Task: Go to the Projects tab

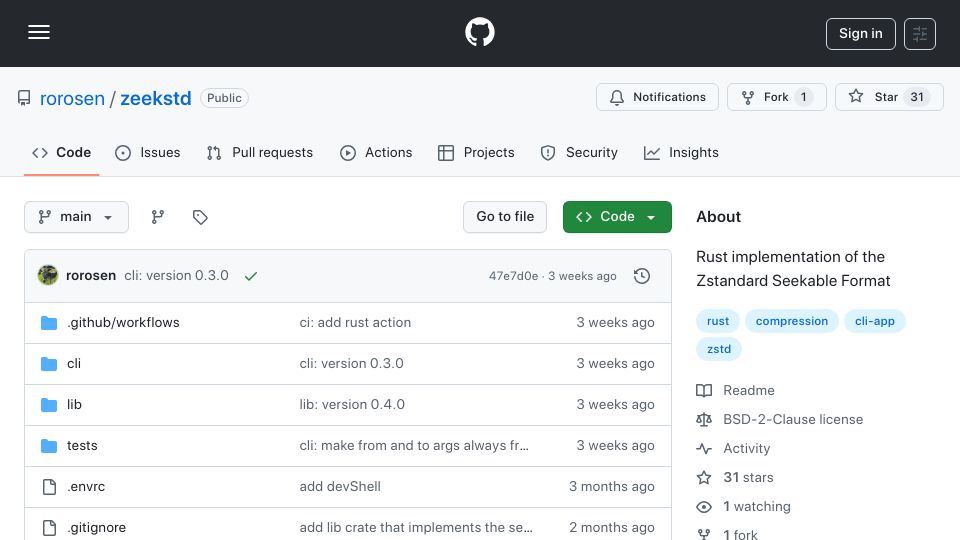Action: (x=476, y=152)
